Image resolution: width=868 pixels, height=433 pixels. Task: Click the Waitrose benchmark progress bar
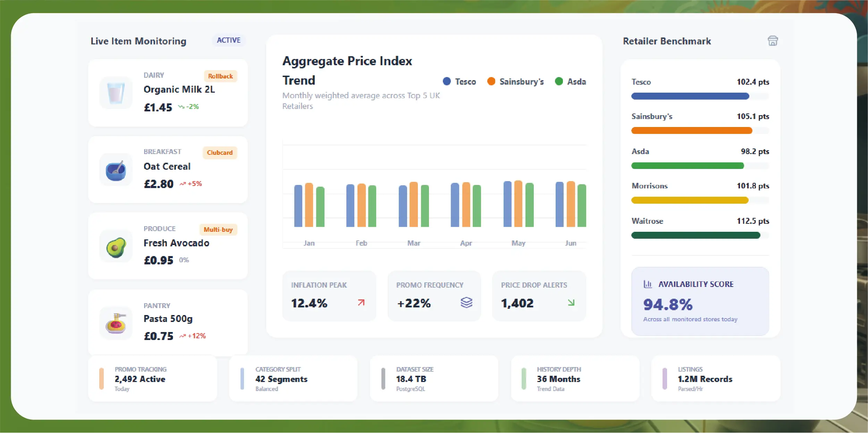(x=696, y=236)
